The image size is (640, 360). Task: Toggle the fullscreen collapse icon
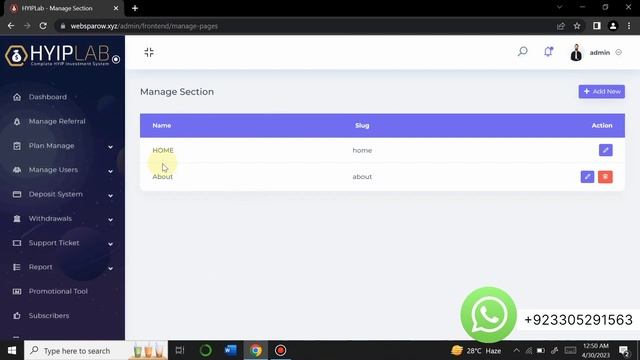(149, 52)
